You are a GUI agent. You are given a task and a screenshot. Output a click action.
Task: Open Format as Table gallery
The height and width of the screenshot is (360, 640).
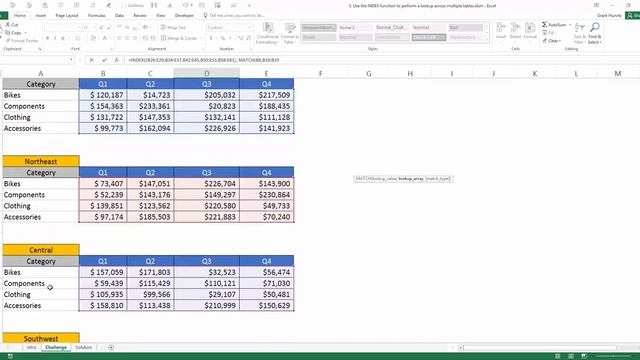click(x=290, y=33)
